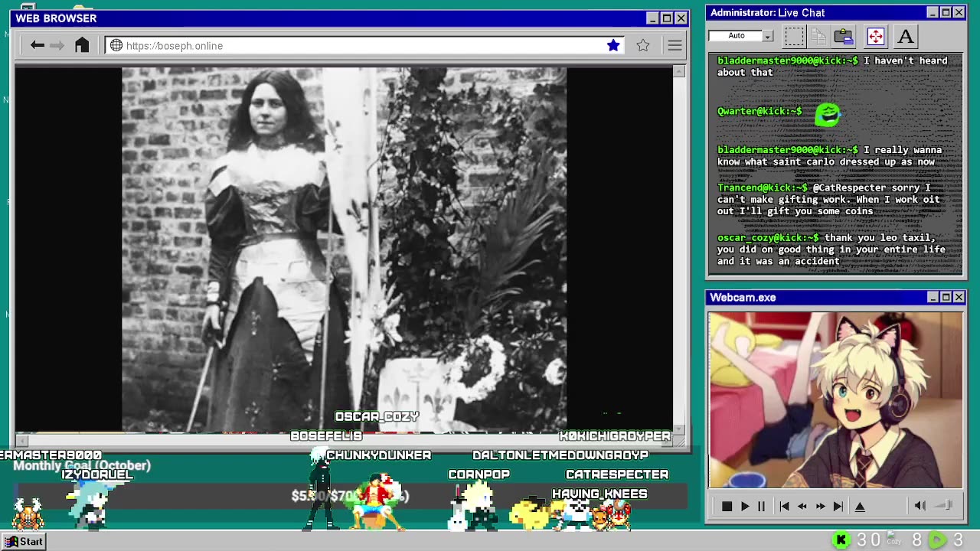Minimize the Webcam.exe window
The width and height of the screenshot is (980, 551).
click(933, 297)
